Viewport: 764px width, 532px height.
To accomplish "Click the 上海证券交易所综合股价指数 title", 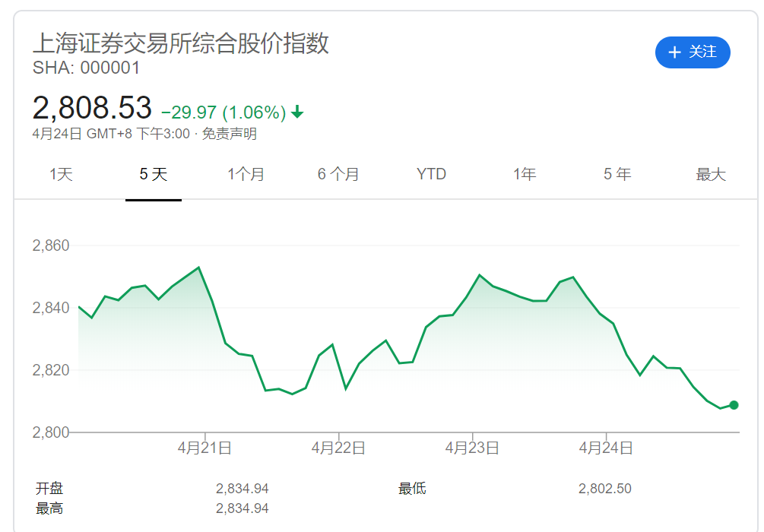I will 181,43.
